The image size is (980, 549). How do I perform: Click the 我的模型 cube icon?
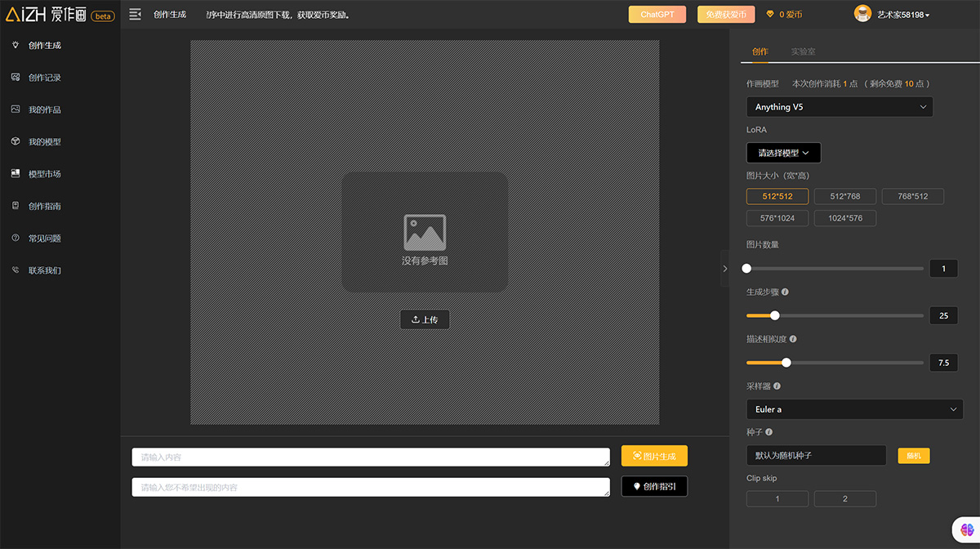pyautogui.click(x=15, y=141)
